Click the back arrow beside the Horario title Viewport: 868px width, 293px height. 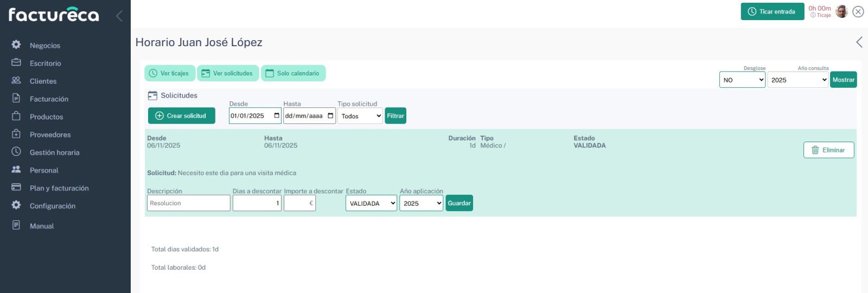tap(859, 42)
